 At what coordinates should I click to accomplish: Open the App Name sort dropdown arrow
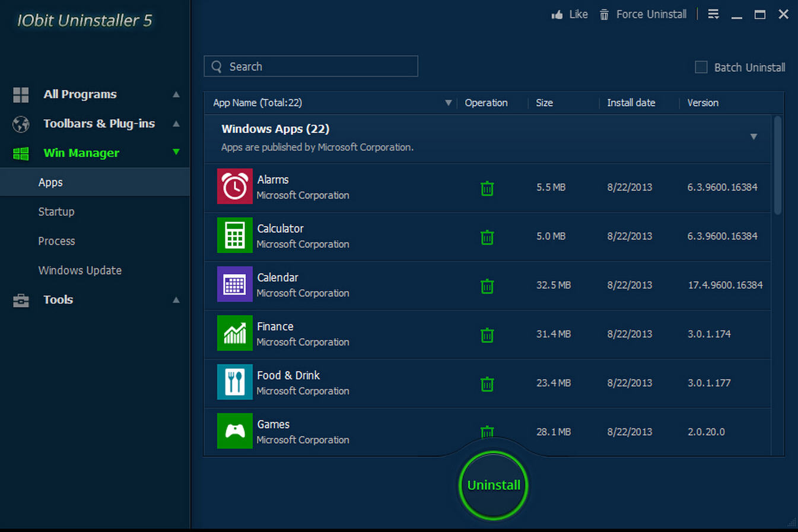coord(449,103)
